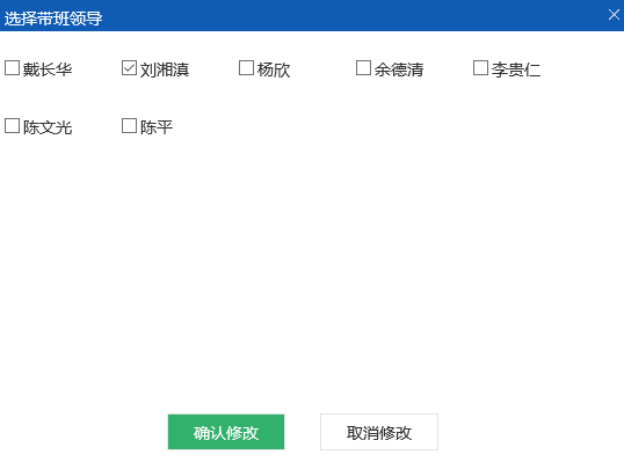Uncheck the 刘湘滇 checkbox
The height and width of the screenshot is (456, 625).
coord(129,69)
